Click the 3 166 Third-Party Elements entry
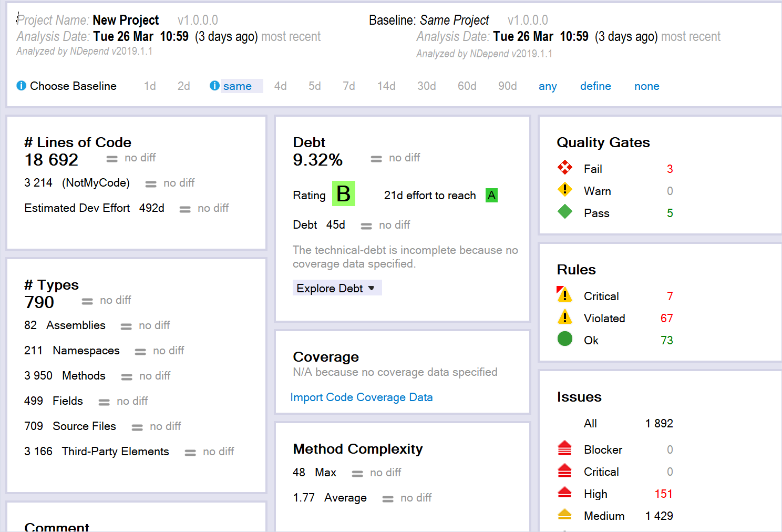Viewport: 782px width, 532px height. pos(97,452)
